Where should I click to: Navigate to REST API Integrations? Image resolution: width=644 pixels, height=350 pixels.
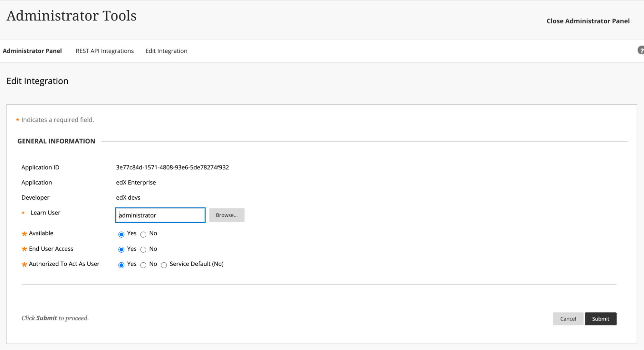[104, 51]
